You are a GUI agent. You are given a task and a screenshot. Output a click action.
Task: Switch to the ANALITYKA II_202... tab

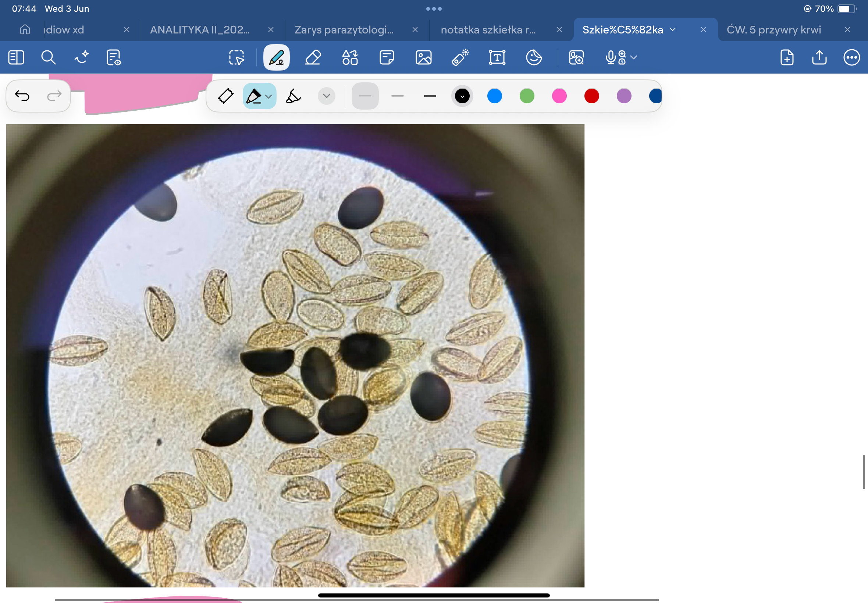point(200,29)
